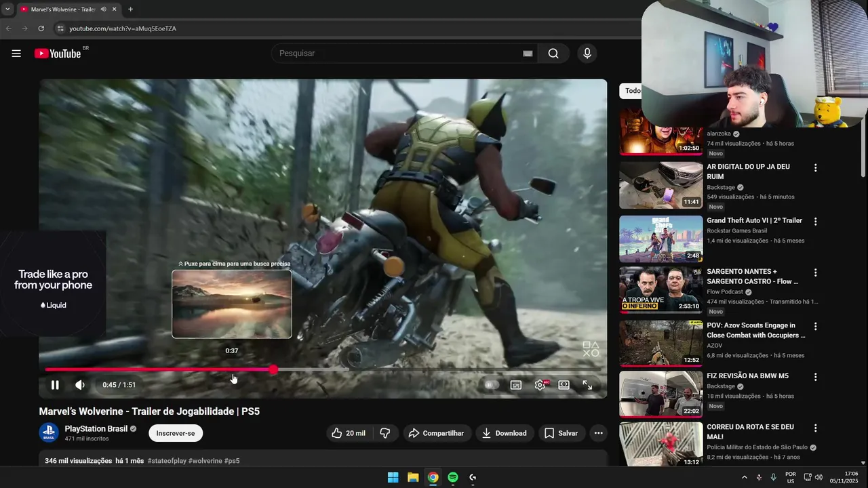Screen dimensions: 868x488
Task: Open taskbar volume control
Action: click(x=818, y=477)
